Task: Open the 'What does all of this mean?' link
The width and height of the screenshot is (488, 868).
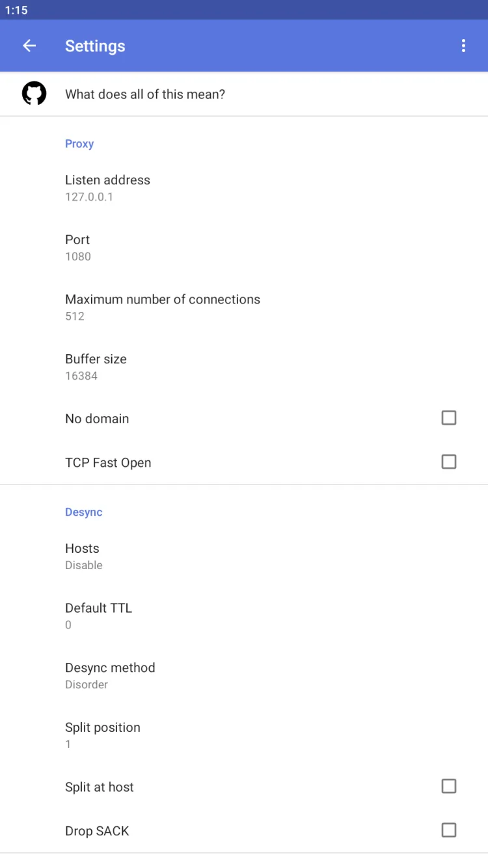Action: click(x=145, y=94)
